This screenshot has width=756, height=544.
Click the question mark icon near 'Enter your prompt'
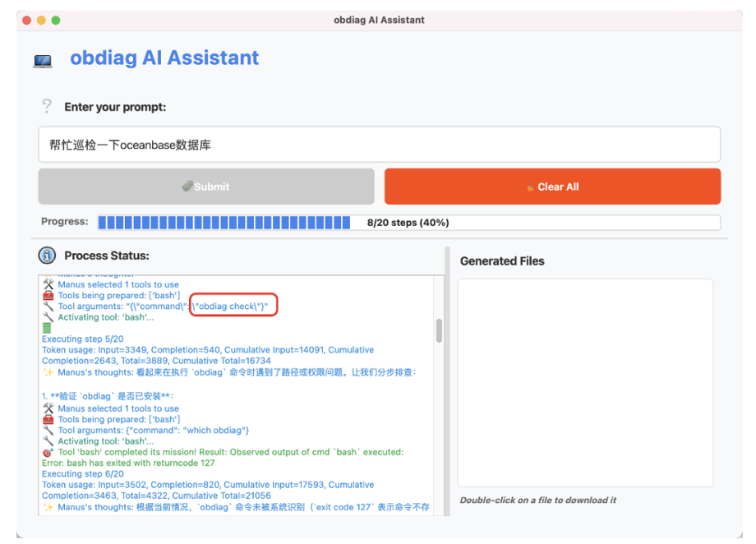(x=47, y=107)
